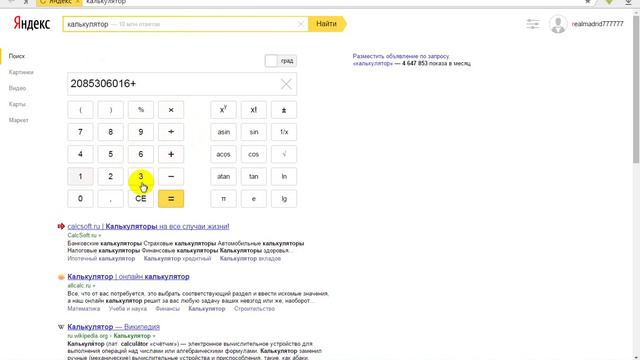Screen dimensions: 640x360
Task: Open the Калькулятор онлайн калькулятор result
Action: (128, 276)
